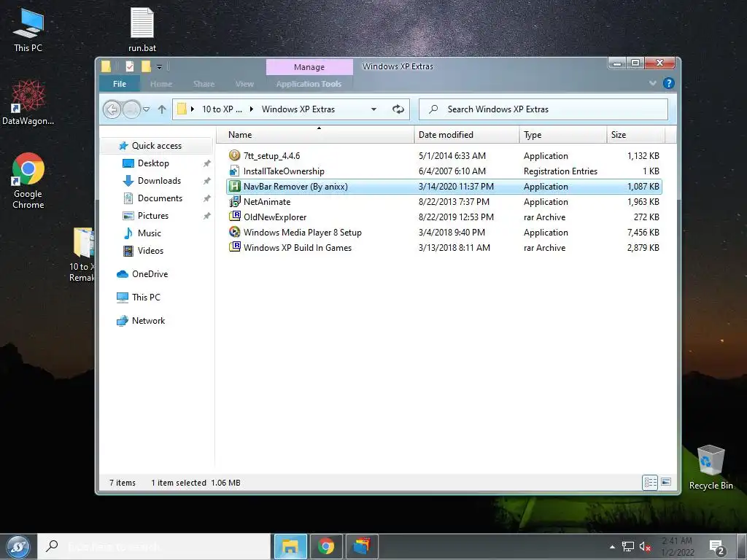The width and height of the screenshot is (747, 560).
Task: Switch to details view layout
Action: pos(650,483)
